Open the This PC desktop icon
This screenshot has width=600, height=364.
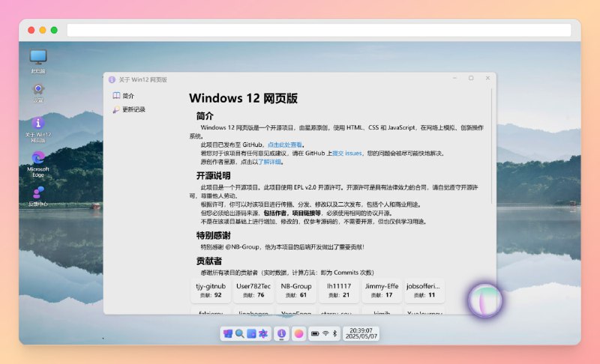pos(38,61)
